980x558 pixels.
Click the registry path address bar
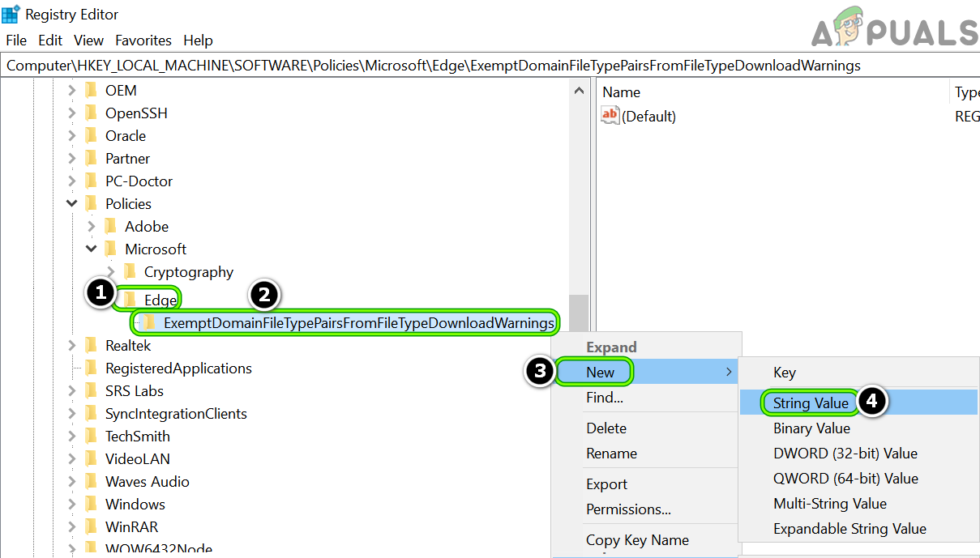[x=490, y=65]
